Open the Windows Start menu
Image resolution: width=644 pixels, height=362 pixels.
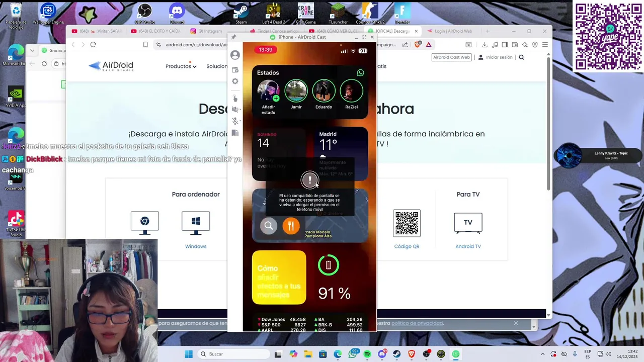click(189, 354)
